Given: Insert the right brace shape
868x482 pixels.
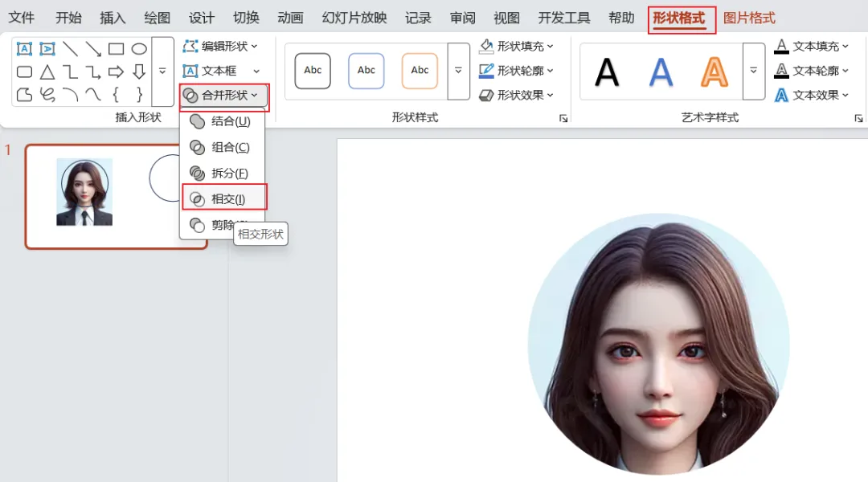Looking at the screenshot, I should tap(139, 95).
